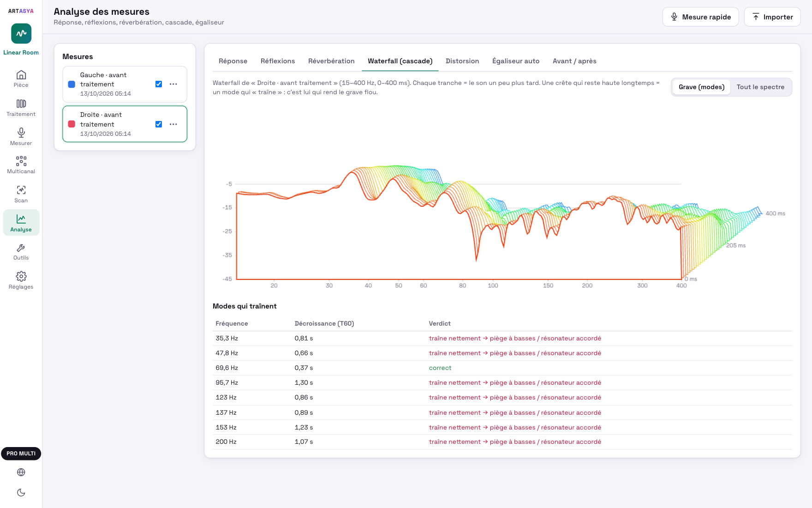Image resolution: width=812 pixels, height=508 pixels.
Task: Uncheck the Gauche avant traitement checkbox
Action: pyautogui.click(x=159, y=84)
